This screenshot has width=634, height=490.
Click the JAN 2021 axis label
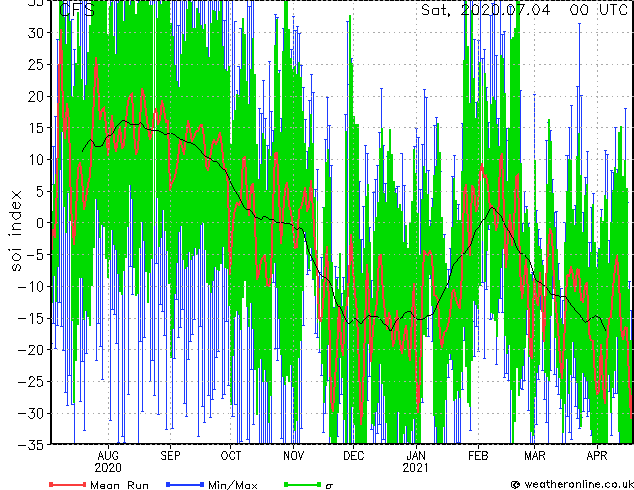pyautogui.click(x=416, y=462)
